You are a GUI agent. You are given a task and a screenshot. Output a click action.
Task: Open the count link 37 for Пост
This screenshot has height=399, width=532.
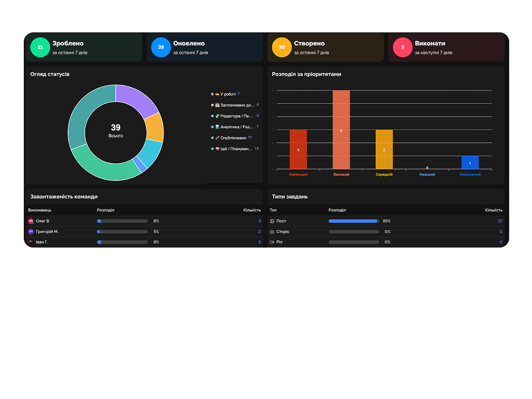pyautogui.click(x=500, y=221)
